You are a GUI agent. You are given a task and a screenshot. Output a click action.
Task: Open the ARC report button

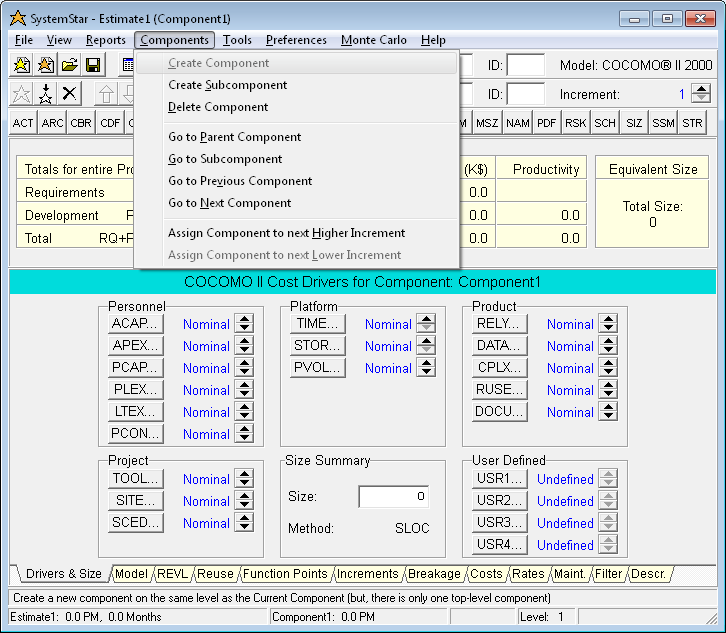point(52,123)
